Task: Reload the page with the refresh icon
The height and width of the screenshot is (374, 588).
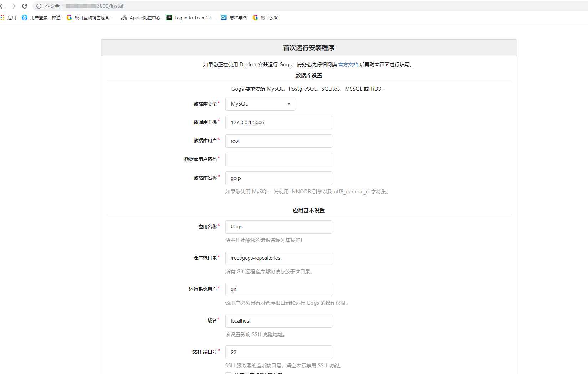Action: pyautogui.click(x=25, y=6)
